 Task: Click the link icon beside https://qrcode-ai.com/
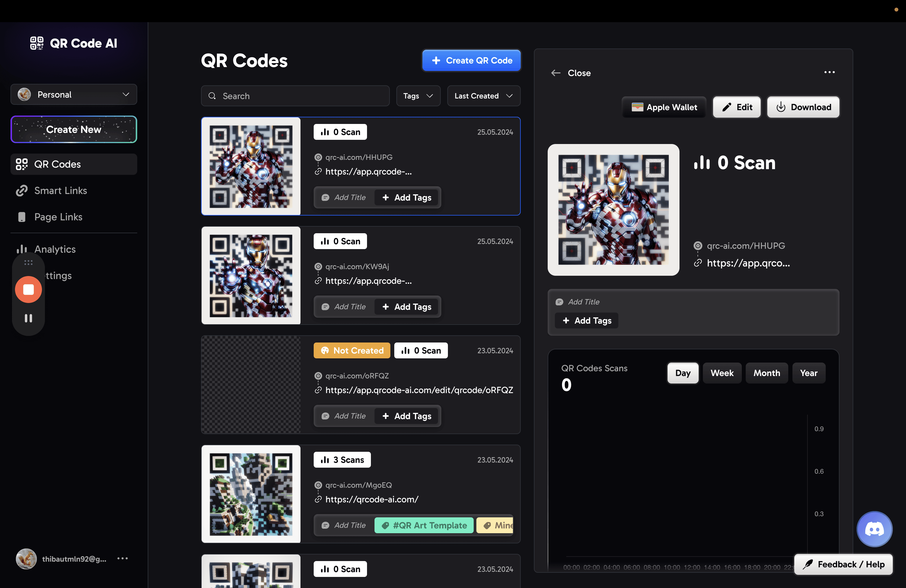coord(318,499)
